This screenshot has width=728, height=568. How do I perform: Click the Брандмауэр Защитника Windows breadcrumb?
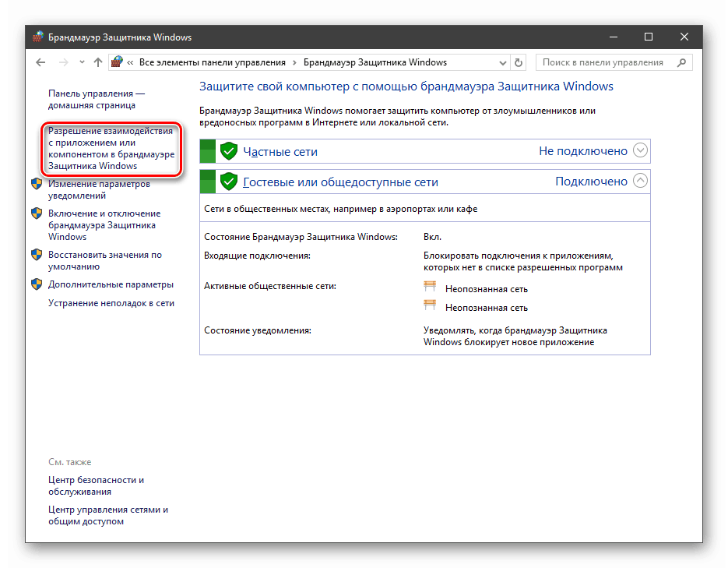[x=375, y=62]
